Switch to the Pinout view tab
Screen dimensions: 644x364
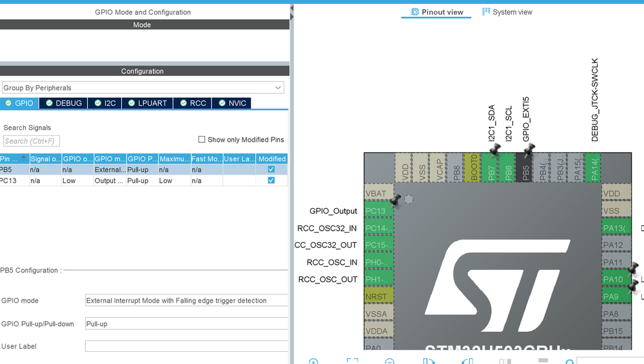[436, 12]
